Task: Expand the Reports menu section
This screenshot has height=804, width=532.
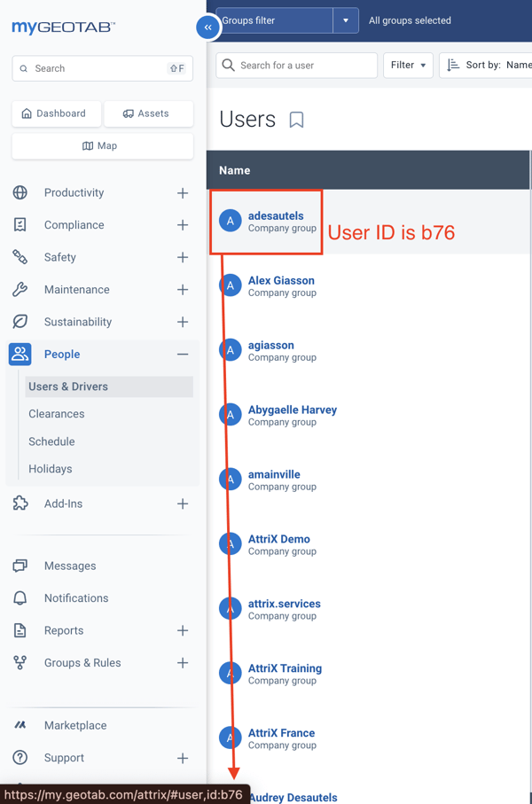Action: point(183,630)
